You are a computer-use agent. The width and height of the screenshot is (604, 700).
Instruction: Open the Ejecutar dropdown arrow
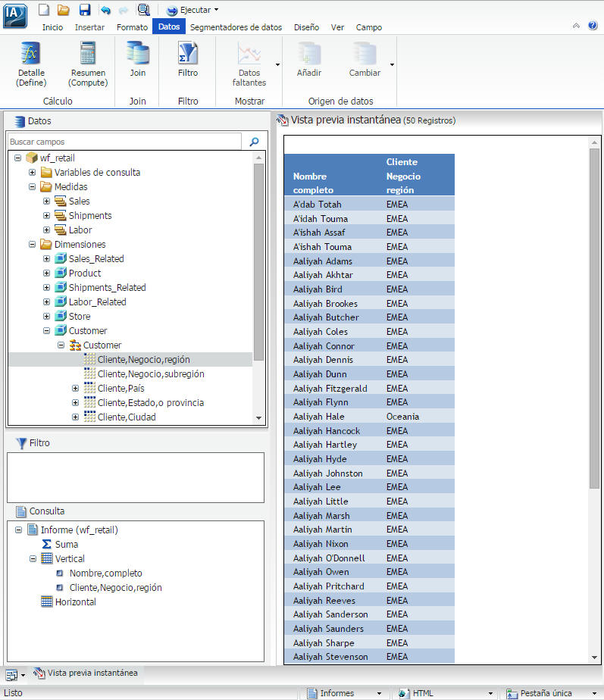click(217, 9)
